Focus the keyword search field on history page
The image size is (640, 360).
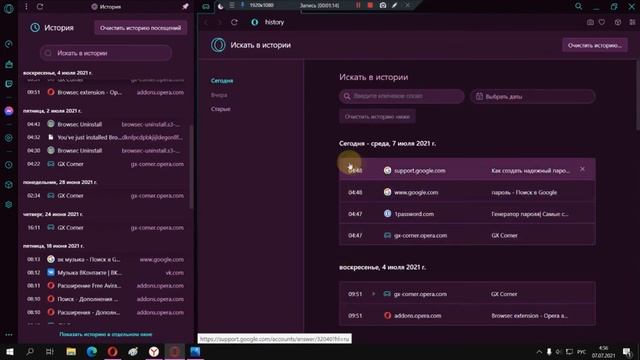402,96
